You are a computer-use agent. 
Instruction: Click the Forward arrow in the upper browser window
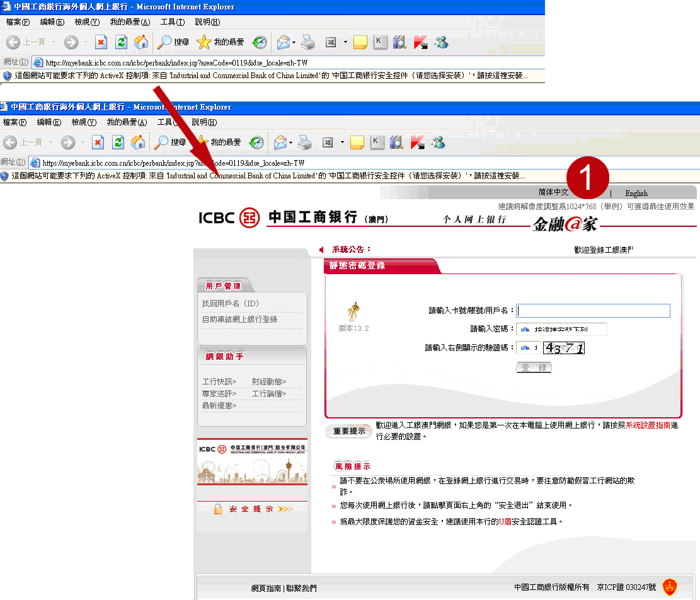tap(71, 42)
